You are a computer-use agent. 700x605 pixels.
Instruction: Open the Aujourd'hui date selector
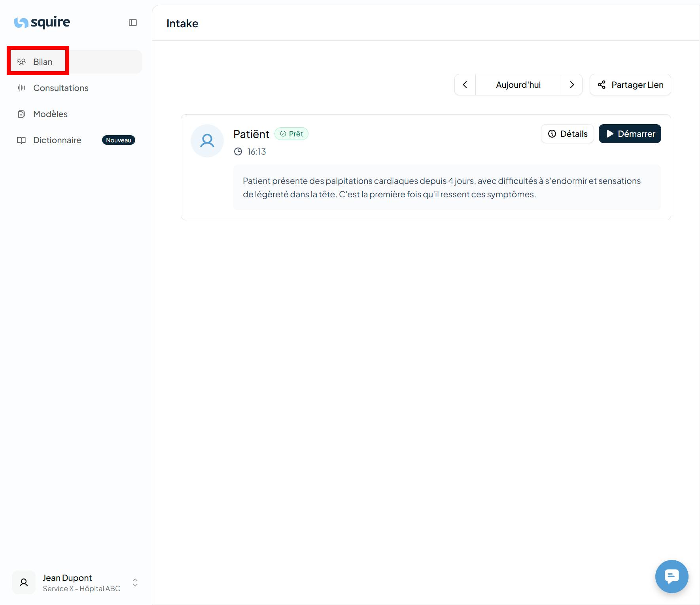pos(518,85)
